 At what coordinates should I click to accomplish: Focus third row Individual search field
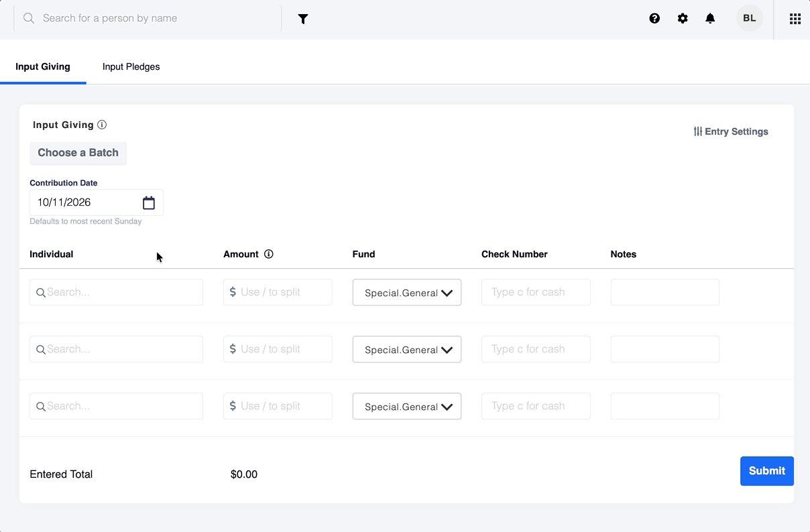point(116,406)
